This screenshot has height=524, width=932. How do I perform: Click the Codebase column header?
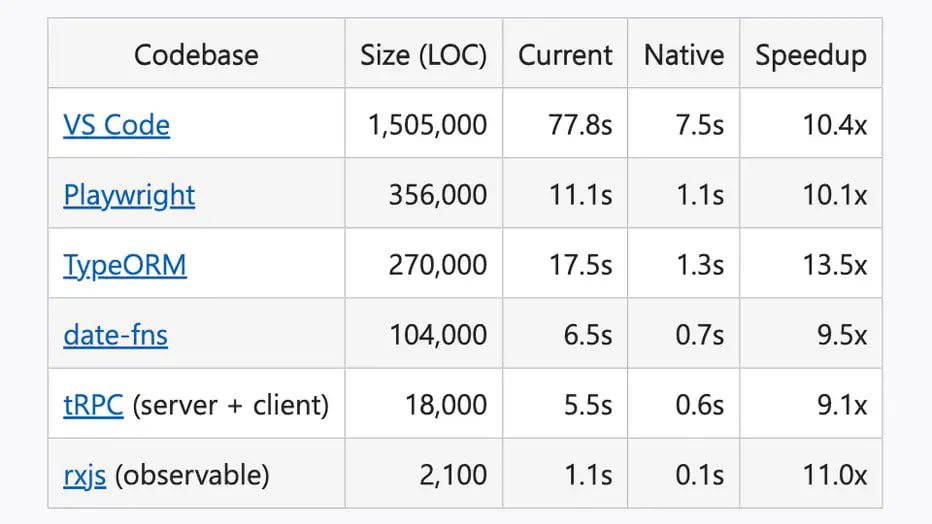196,54
